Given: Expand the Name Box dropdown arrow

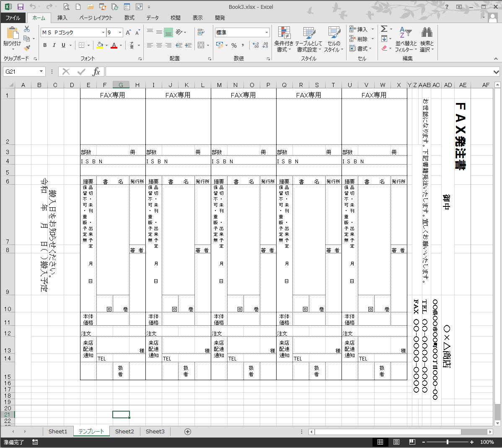Looking at the screenshot, I should [41, 72].
